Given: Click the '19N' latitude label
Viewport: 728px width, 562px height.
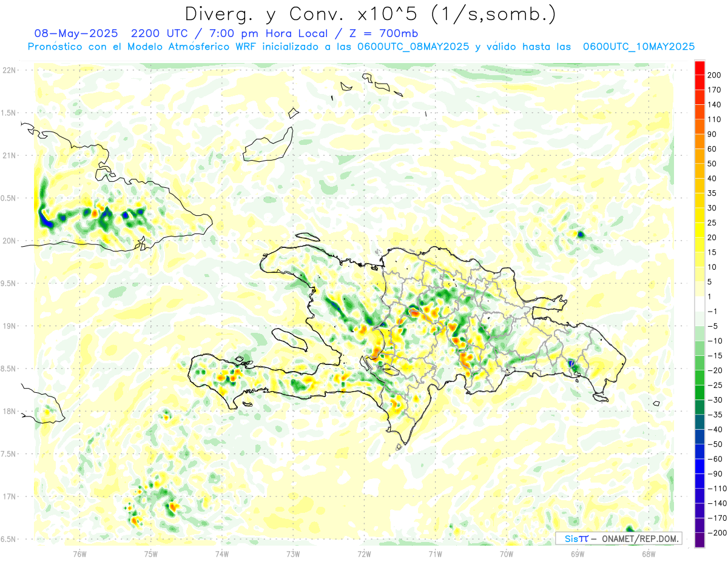Looking at the screenshot, I should point(8,326).
